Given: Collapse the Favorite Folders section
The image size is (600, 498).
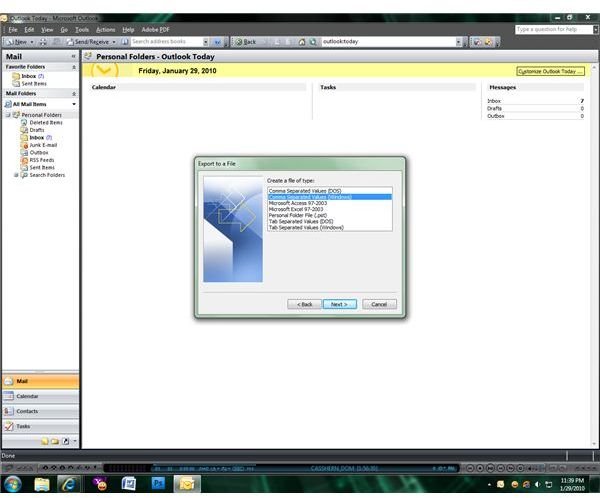Looking at the screenshot, I should click(74, 67).
